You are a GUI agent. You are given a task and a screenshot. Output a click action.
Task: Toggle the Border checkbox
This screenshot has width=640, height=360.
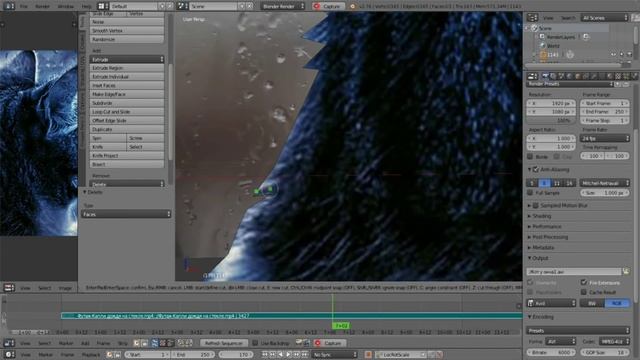(x=530, y=156)
